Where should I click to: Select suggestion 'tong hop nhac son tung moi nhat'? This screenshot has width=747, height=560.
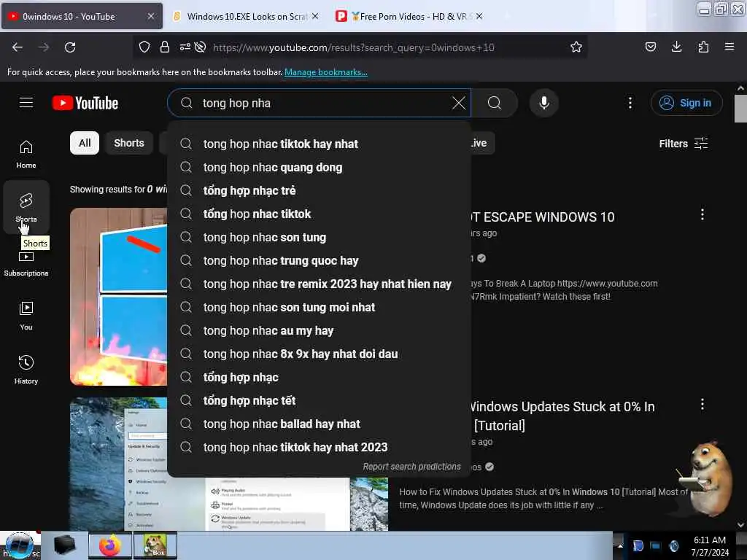pos(320,307)
